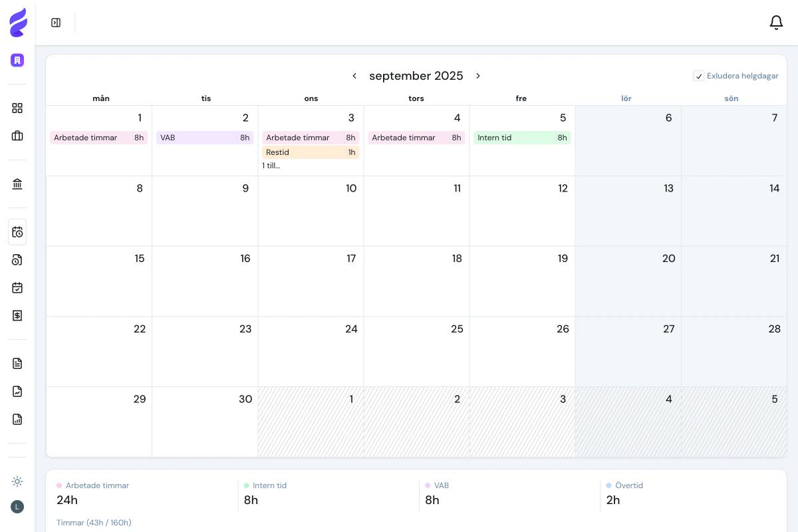Uncheck the Exkludera helgdagar checkbox
Screen dimensions: 798x532
[699, 76]
